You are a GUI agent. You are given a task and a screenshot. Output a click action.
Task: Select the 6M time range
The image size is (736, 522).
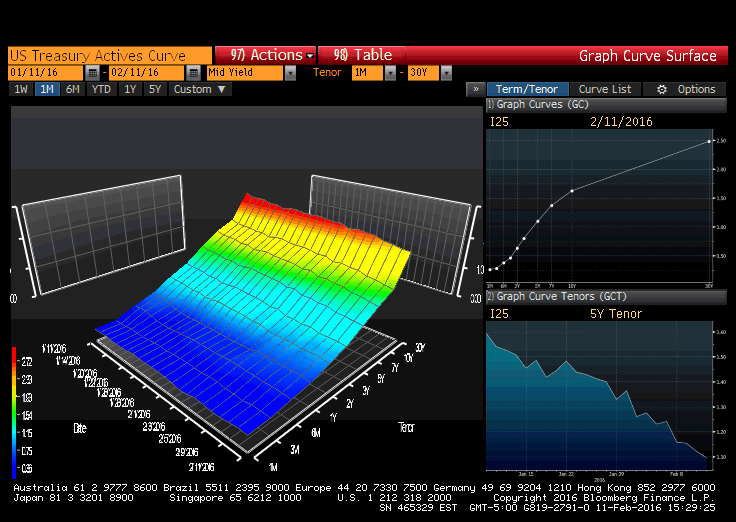click(73, 89)
